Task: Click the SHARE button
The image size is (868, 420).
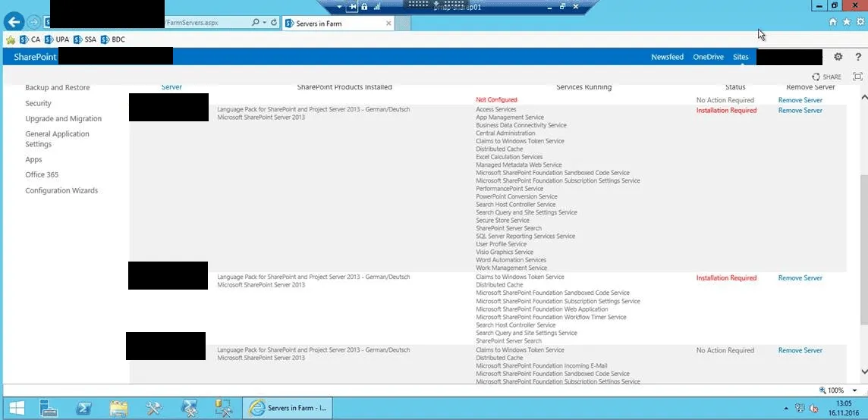Action: pyautogui.click(x=826, y=77)
